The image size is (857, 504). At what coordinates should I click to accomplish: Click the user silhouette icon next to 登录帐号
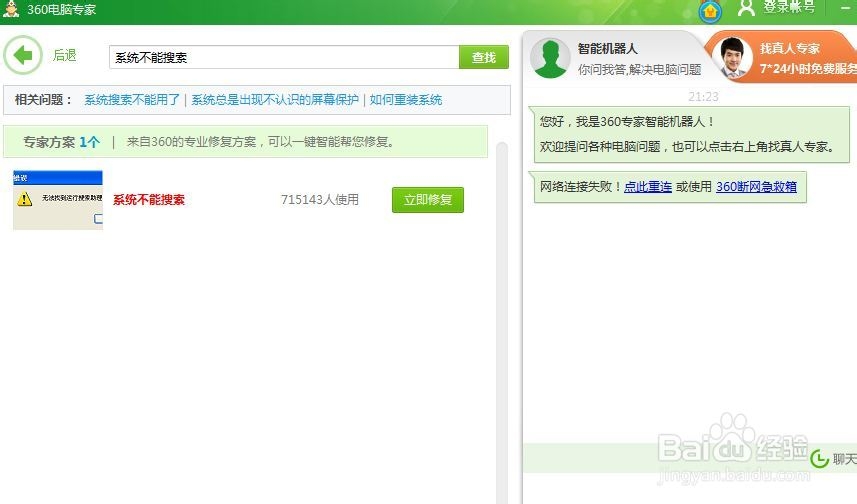746,8
